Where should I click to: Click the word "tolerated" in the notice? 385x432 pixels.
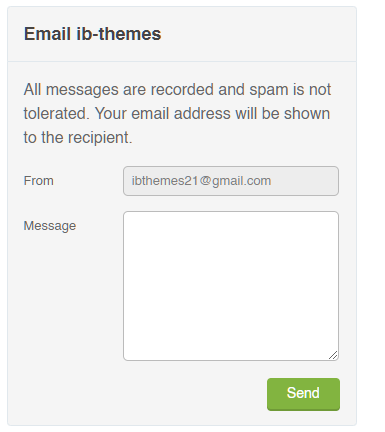55,113
